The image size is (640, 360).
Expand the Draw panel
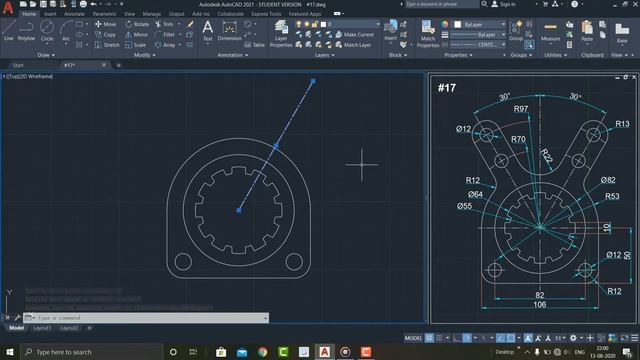(46, 55)
